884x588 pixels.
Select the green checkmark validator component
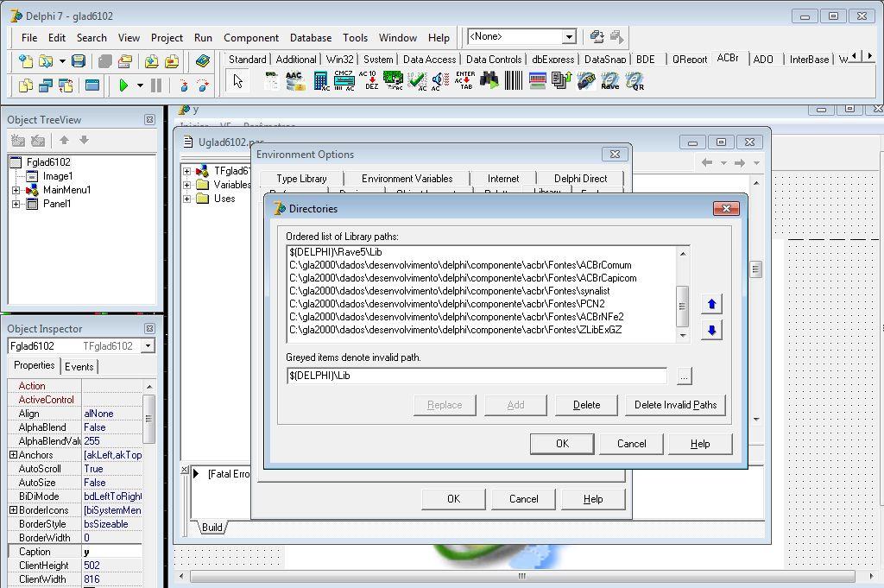tap(418, 81)
